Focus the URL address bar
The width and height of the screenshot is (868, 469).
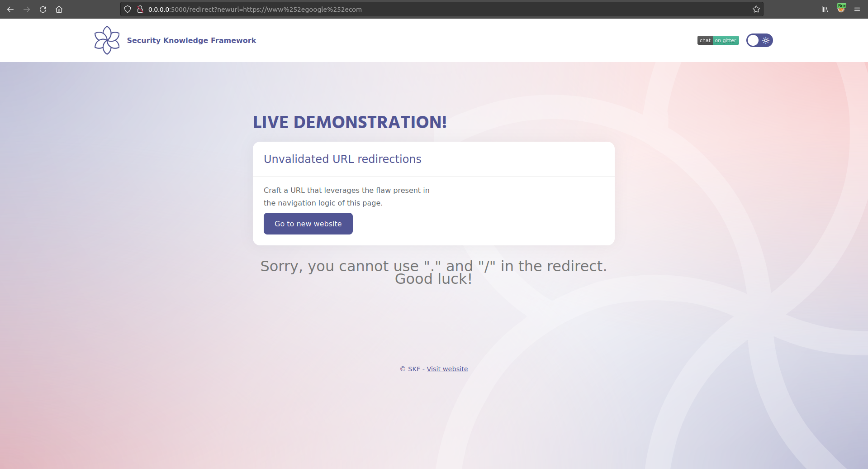click(441, 9)
